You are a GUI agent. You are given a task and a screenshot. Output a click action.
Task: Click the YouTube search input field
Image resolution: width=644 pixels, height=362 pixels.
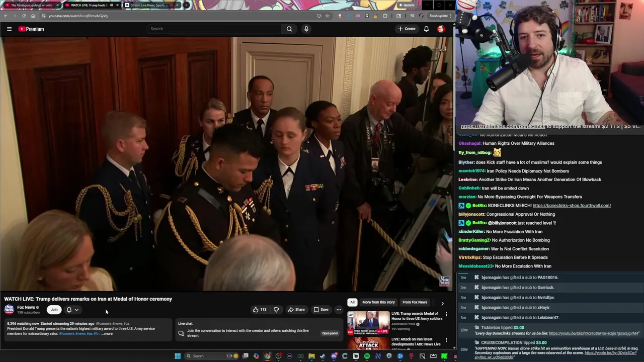tap(215, 29)
